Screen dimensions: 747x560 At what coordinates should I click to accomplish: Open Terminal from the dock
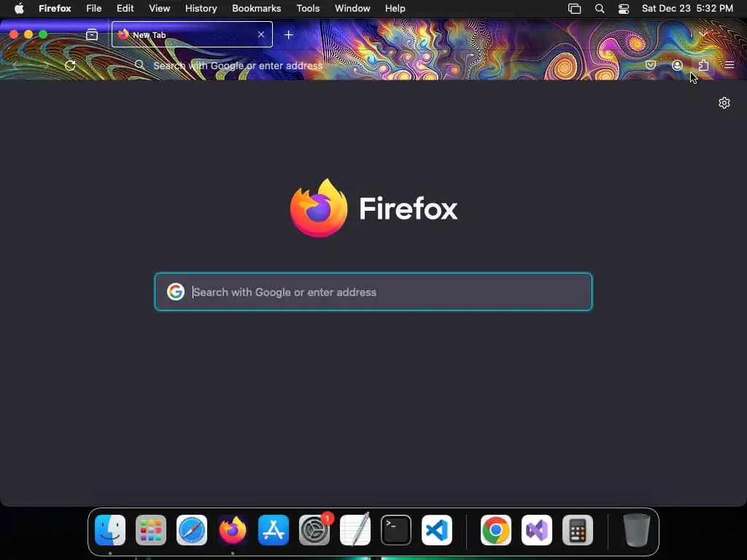point(396,530)
